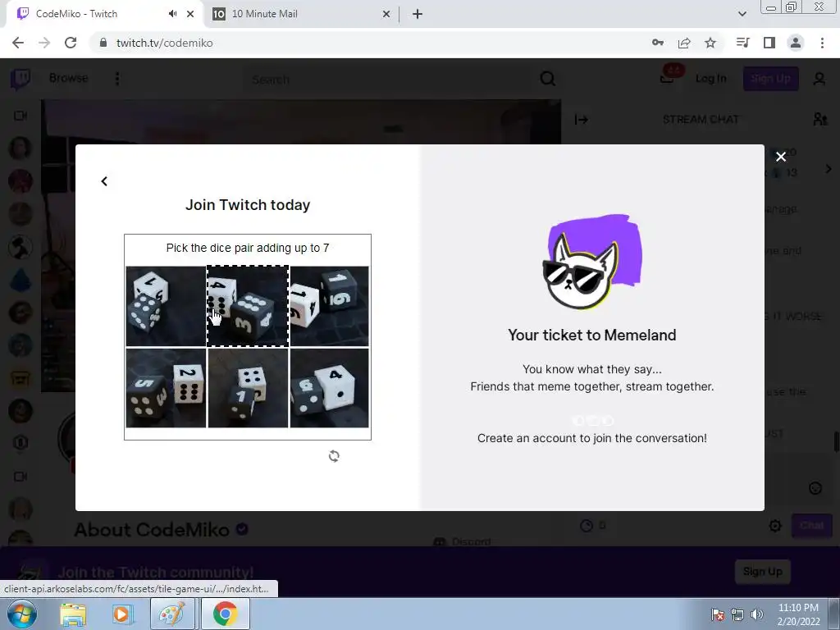Bookmark this page with the star
Viewport: 840px width, 630px height.
pos(710,43)
